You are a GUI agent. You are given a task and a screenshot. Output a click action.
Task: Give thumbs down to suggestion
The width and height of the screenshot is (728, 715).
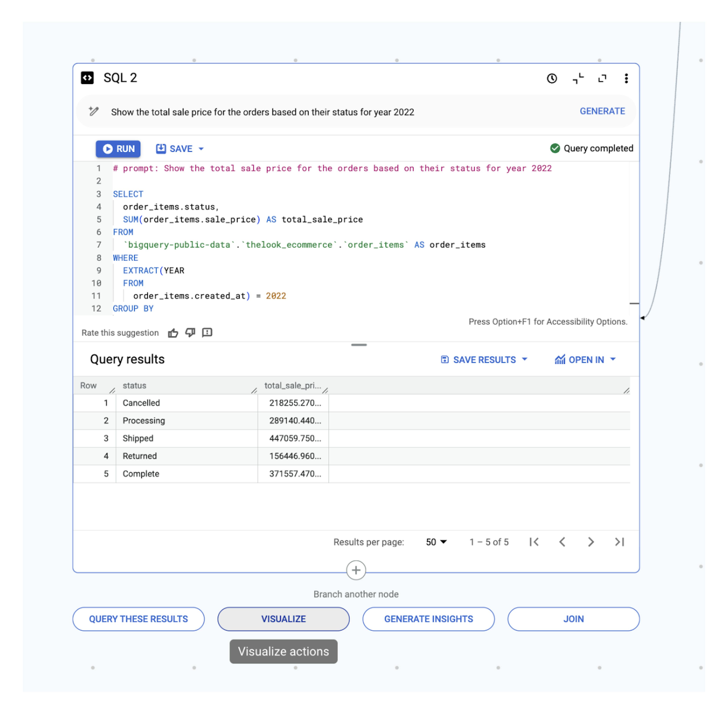point(190,333)
